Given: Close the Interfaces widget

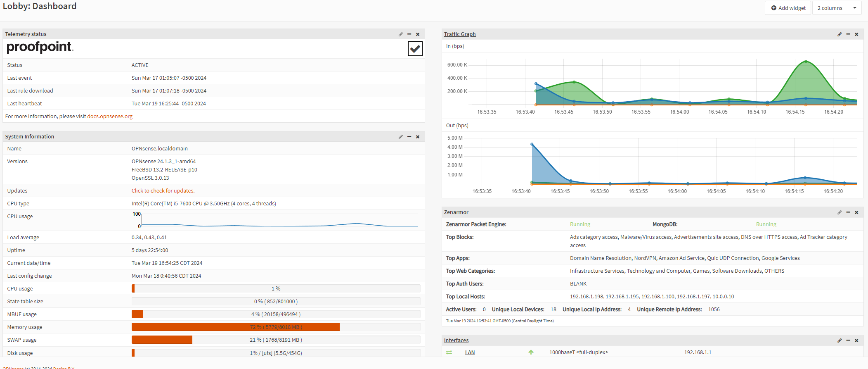Looking at the screenshot, I should 856,340.
